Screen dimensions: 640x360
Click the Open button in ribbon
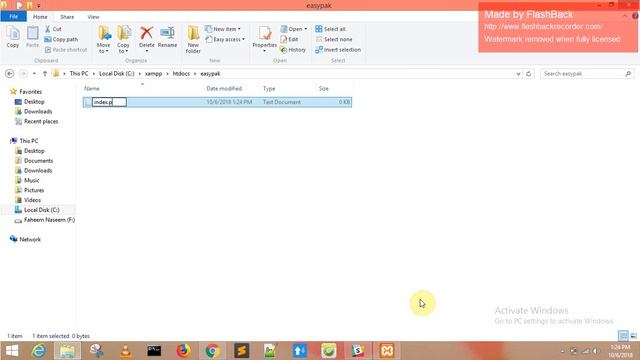point(293,29)
